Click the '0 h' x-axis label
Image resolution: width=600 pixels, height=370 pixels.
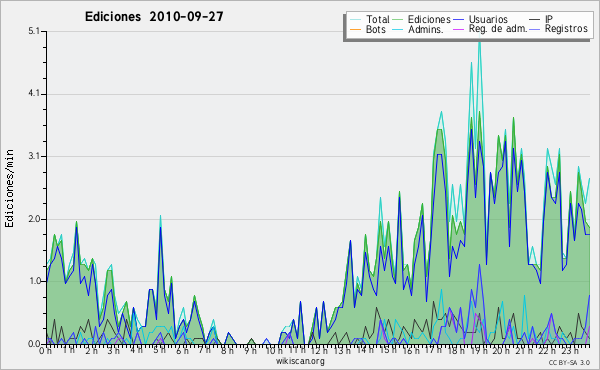tap(46, 350)
